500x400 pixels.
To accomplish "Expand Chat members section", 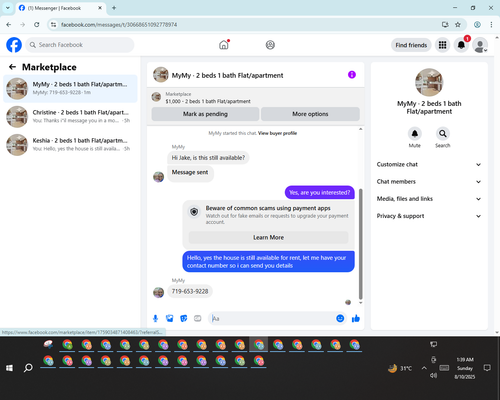I will [x=429, y=182].
